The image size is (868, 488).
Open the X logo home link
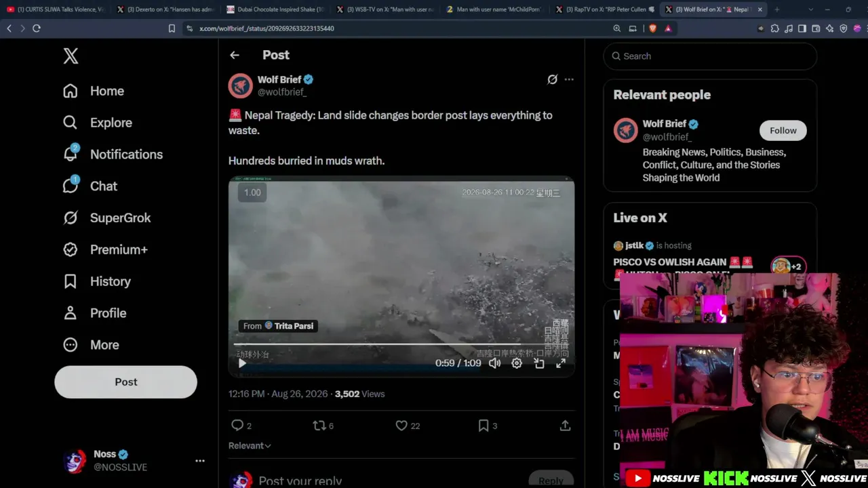coord(71,56)
